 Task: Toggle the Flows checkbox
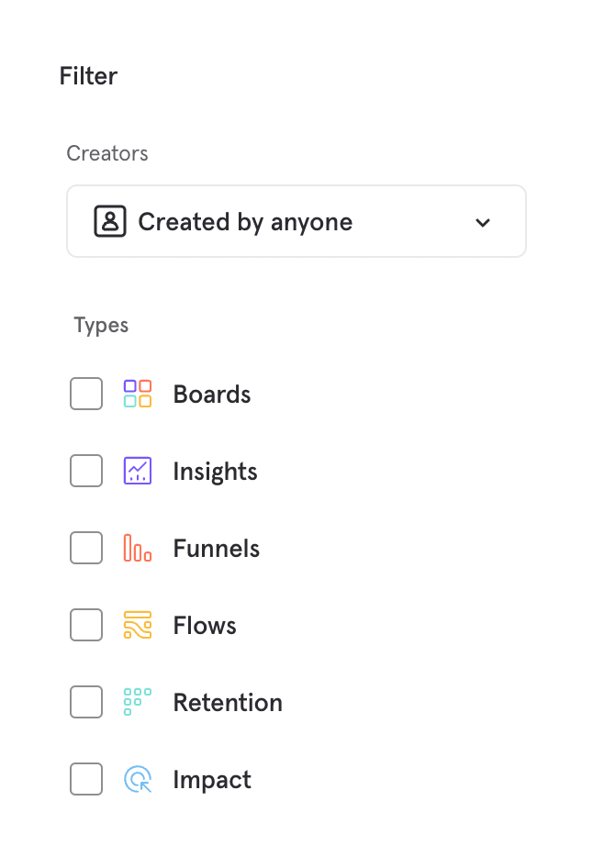(86, 626)
